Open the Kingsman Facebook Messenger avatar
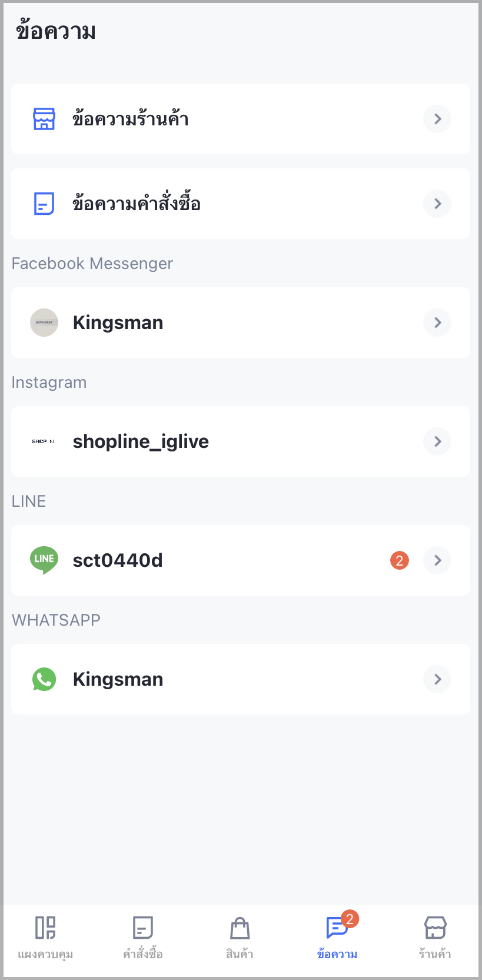482x980 pixels. click(44, 322)
